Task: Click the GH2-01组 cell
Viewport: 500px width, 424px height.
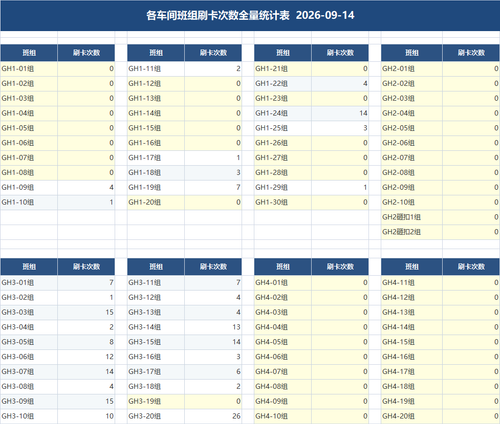Action: tap(412, 69)
